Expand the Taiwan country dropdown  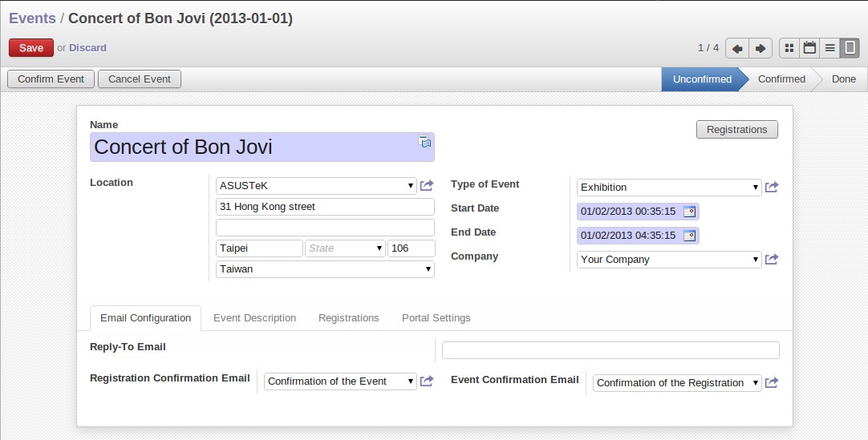325,269
